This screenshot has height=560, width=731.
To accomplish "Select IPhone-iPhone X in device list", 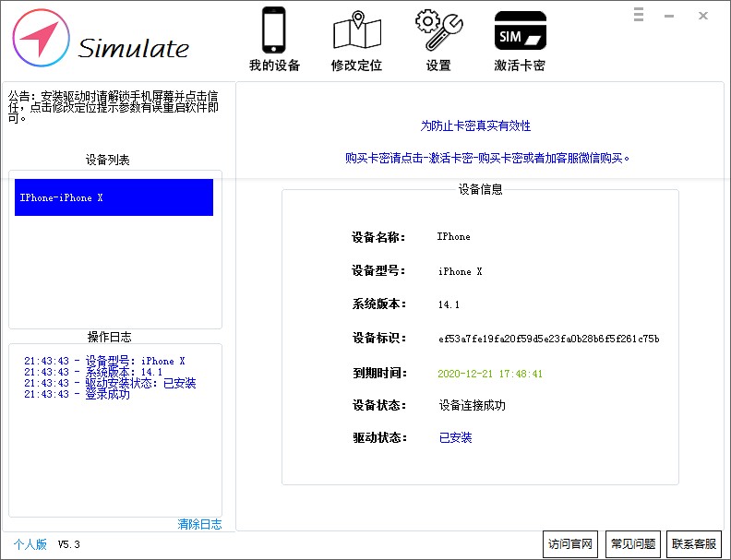I will click(114, 197).
